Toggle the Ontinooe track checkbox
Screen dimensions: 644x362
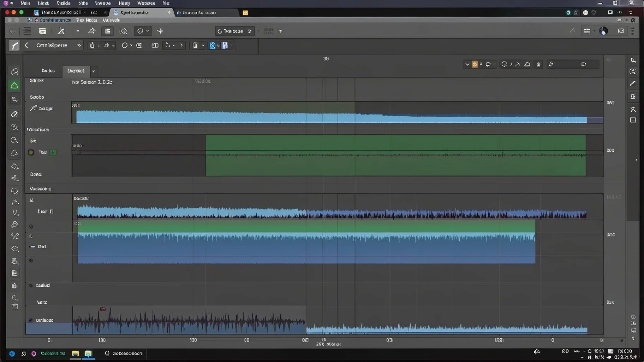coord(31,320)
